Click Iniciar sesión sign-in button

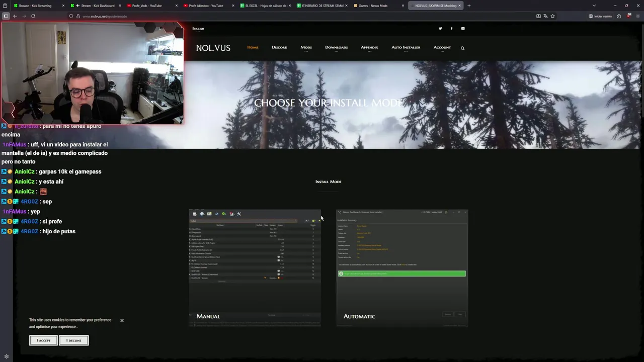(600, 16)
